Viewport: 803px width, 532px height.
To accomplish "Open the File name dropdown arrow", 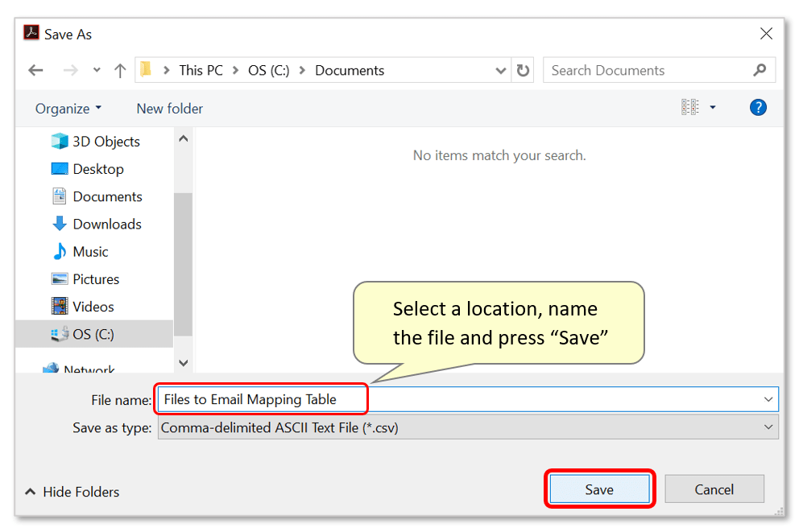I will (x=768, y=399).
